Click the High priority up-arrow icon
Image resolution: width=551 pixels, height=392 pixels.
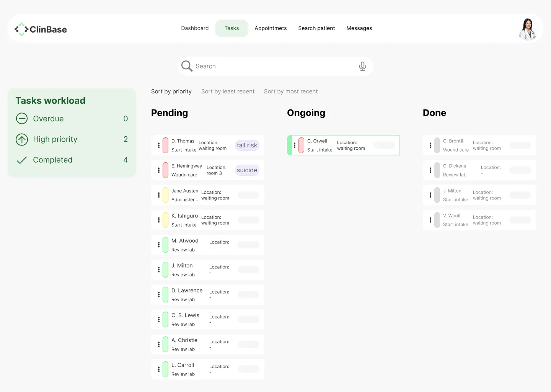point(22,139)
